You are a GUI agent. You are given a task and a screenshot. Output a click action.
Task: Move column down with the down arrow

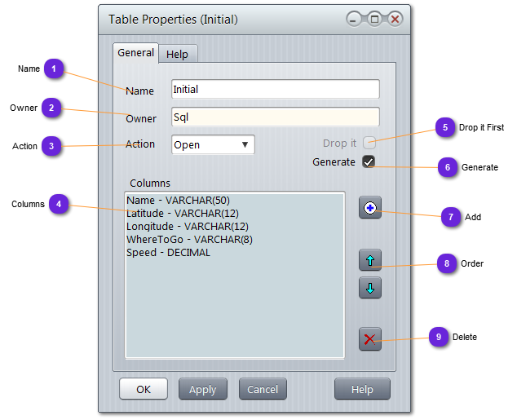pyautogui.click(x=370, y=287)
